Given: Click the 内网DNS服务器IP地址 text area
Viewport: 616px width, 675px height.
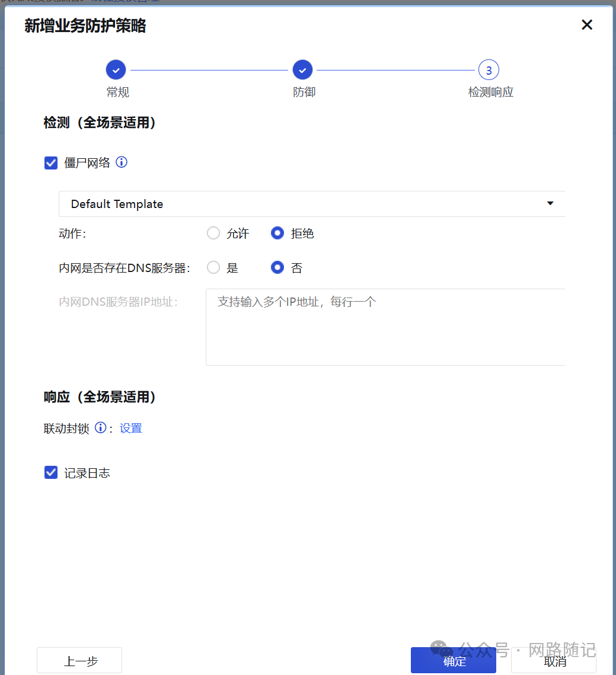Looking at the screenshot, I should [385, 326].
